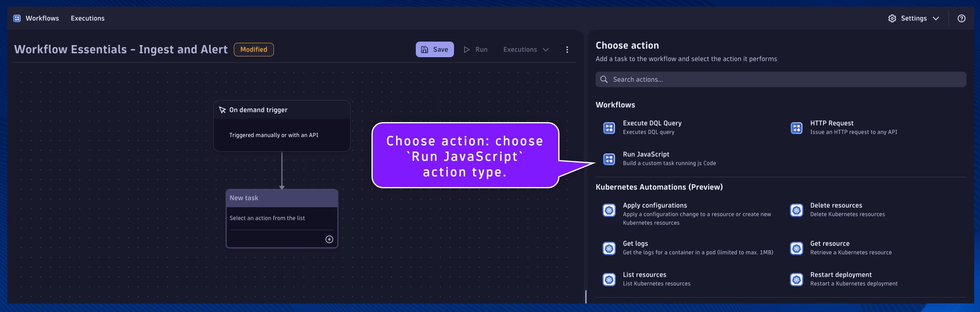Click the Kubernetes Automations (Preview) heading

(659, 187)
